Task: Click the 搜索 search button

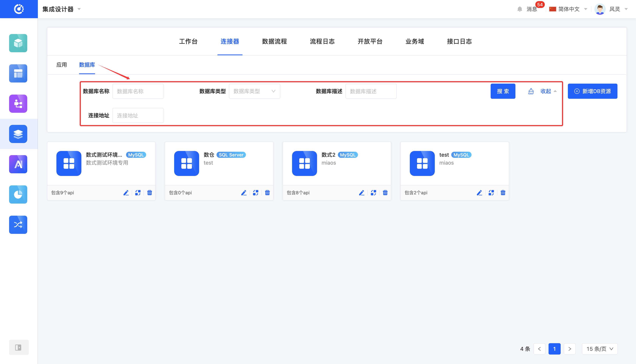Action: (503, 91)
